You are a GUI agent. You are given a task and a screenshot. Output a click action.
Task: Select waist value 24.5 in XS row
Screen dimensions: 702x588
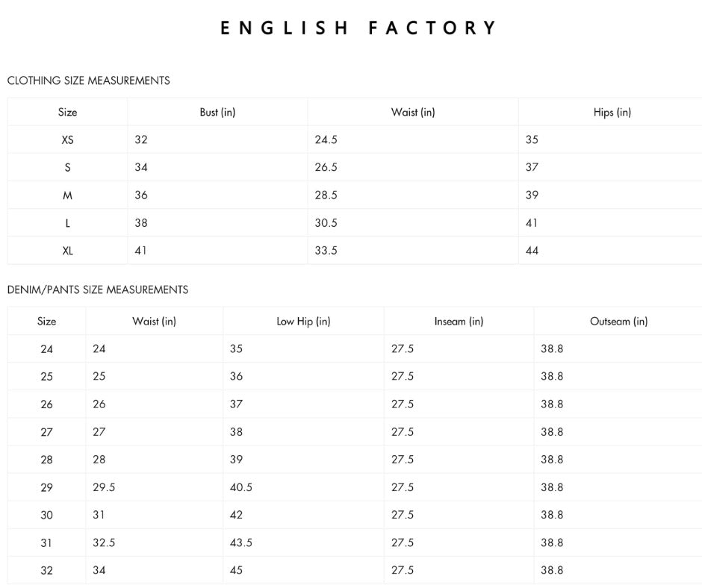click(326, 140)
